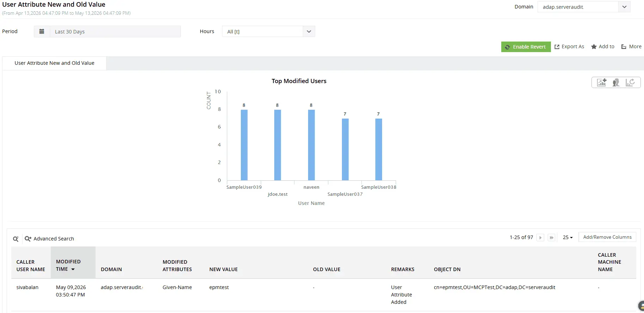
Task: Click the calendar icon beside Period
Action: point(42,31)
